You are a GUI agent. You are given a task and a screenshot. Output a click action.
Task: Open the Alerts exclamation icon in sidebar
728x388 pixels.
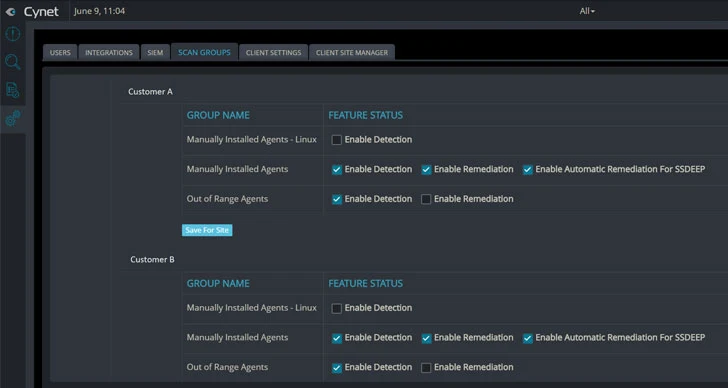pos(13,34)
